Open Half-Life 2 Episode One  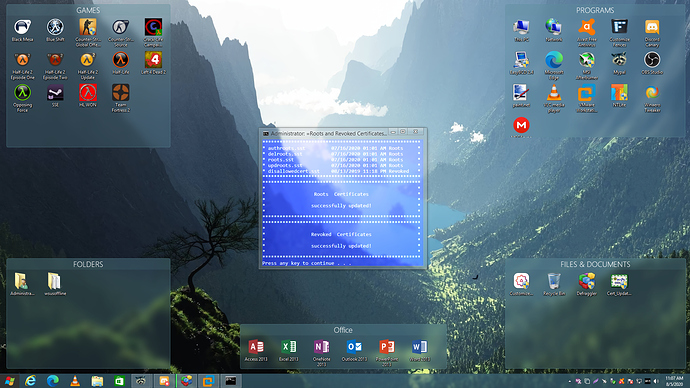point(22,66)
